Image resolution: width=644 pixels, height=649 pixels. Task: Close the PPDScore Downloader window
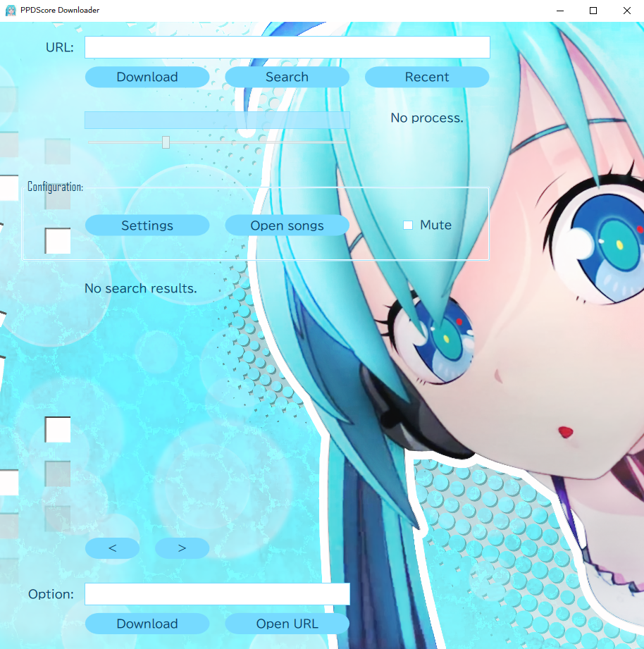[626, 11]
